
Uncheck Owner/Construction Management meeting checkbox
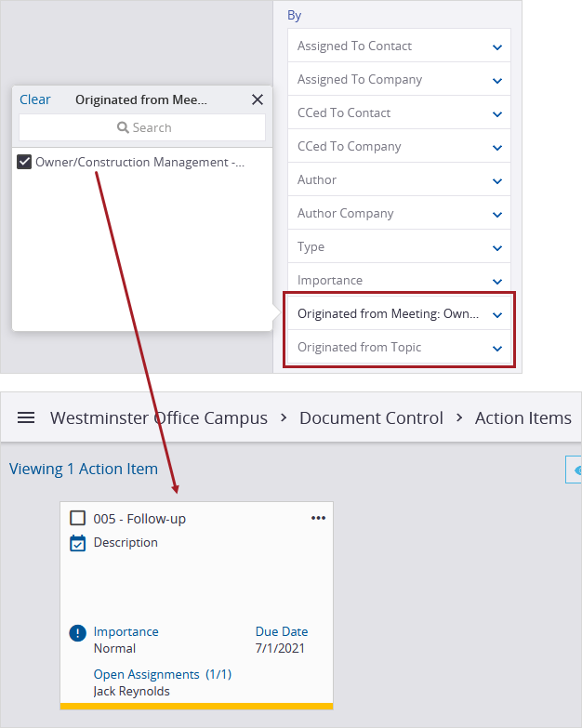click(x=24, y=162)
